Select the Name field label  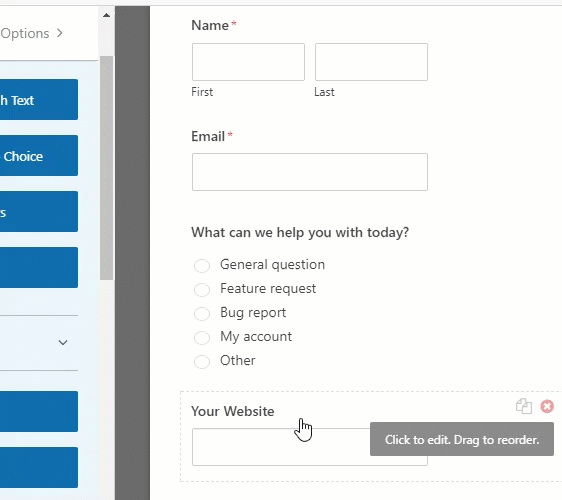pyautogui.click(x=210, y=25)
